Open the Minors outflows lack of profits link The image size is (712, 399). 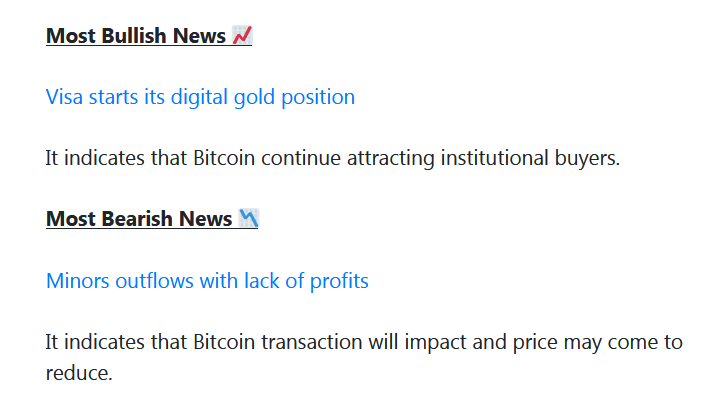(207, 281)
